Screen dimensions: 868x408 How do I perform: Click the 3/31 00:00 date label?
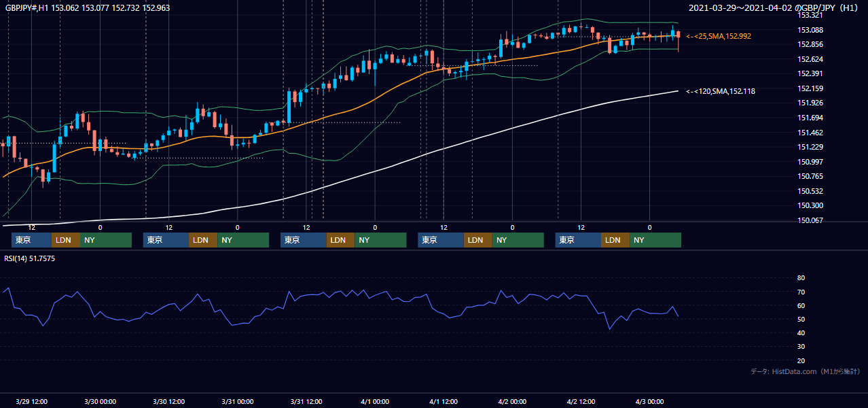[x=238, y=401]
